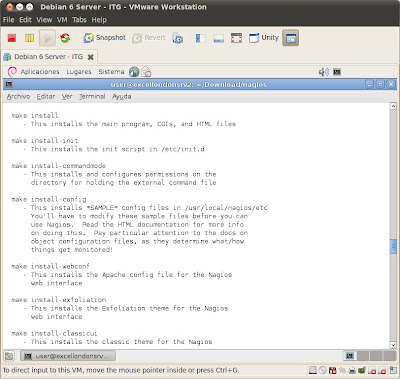Click the terminal scrollbar up arrow
400x379 pixels.
pos(393,106)
